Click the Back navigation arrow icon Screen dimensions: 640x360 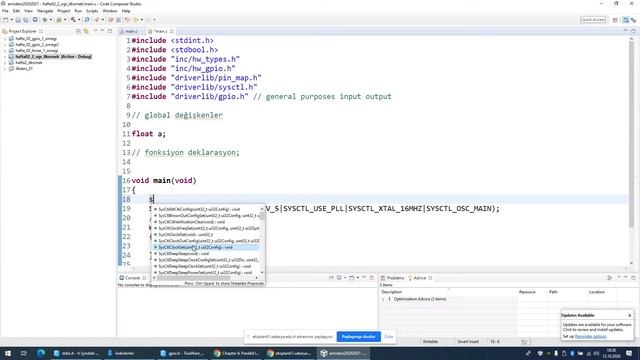(x=136, y=20)
